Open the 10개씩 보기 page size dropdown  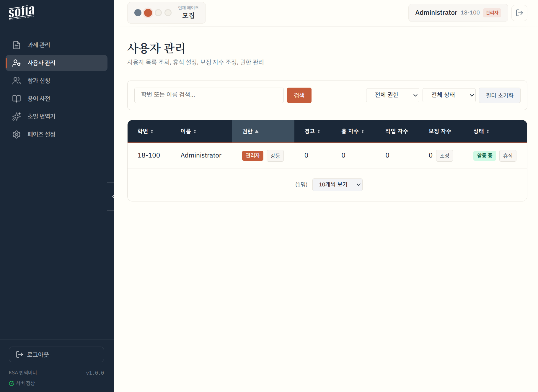pos(337,185)
